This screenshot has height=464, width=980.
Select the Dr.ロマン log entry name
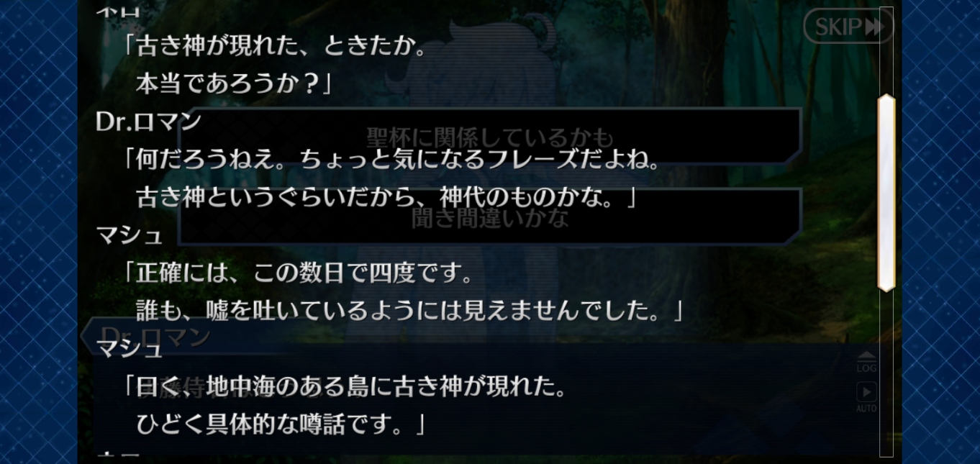(148, 122)
